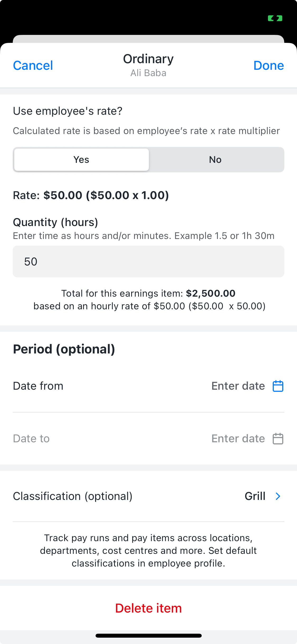Screen dimensions: 297x644
Task: Tap the green status bar indicator icon
Action: coord(275,18)
